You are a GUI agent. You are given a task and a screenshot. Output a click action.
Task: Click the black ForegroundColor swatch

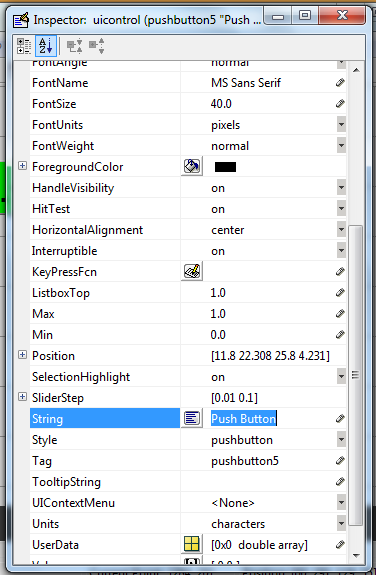pos(225,167)
